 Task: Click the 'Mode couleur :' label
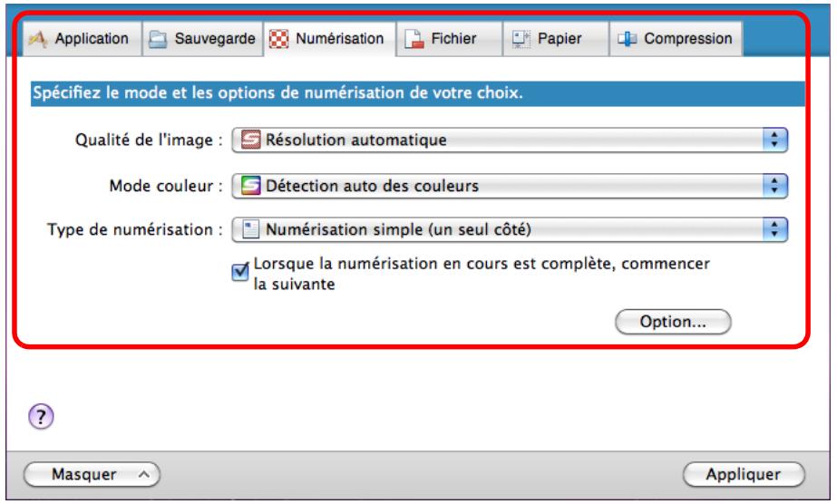coord(166,186)
